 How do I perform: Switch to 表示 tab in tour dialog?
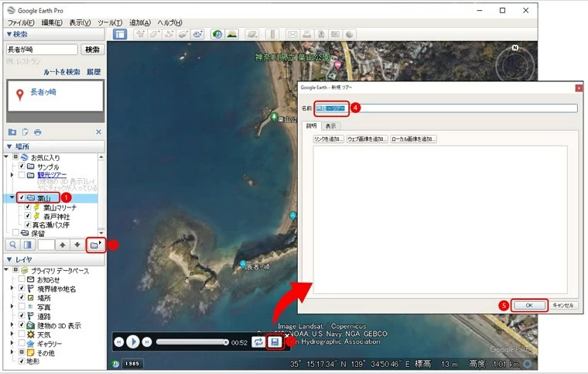[x=331, y=126]
